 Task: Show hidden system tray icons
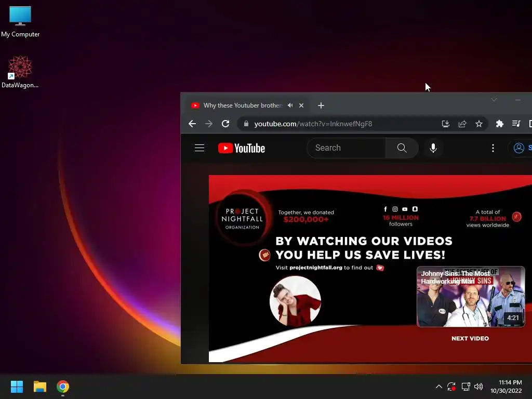point(438,387)
